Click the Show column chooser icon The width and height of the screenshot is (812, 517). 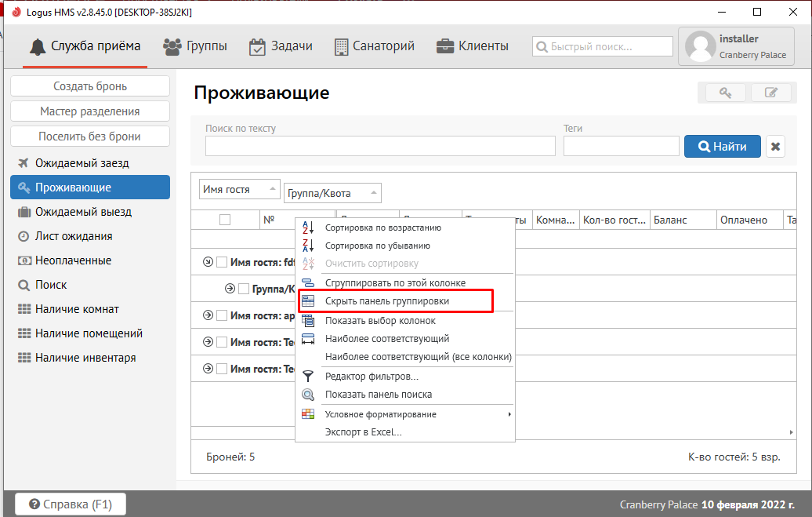308,320
